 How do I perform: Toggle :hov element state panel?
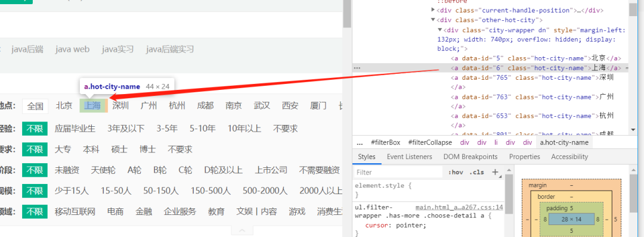coord(456,172)
